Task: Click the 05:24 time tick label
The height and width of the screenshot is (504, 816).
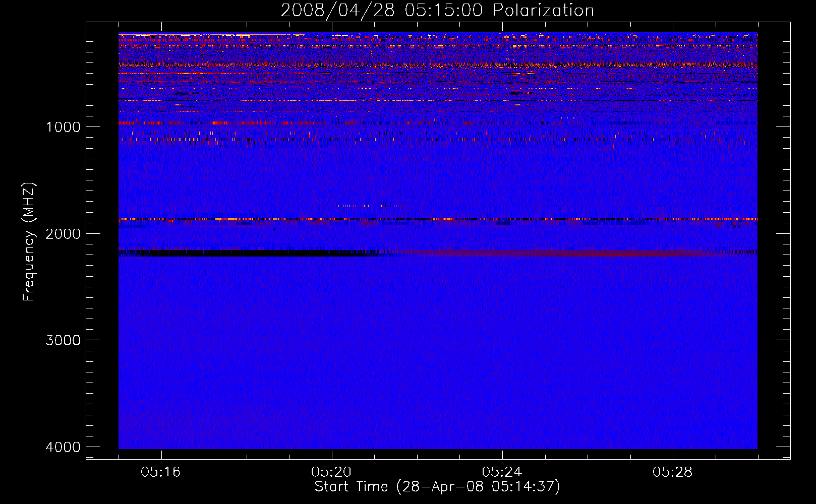Action: click(x=502, y=472)
